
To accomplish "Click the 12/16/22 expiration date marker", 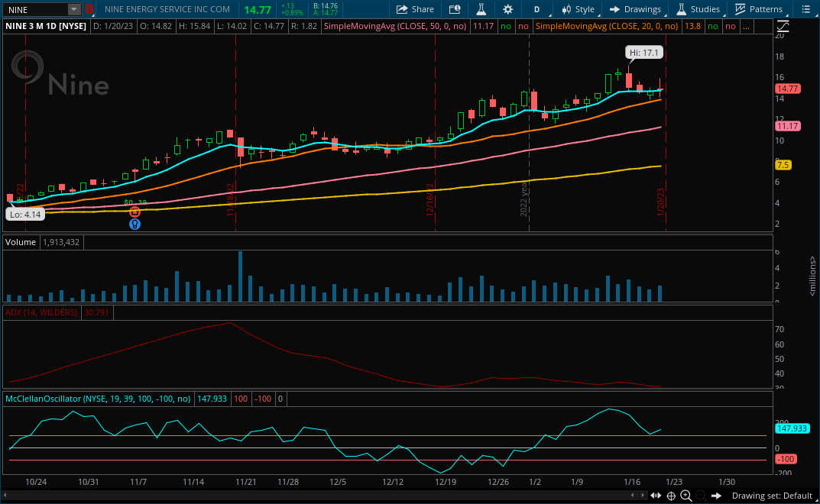I will (430, 199).
